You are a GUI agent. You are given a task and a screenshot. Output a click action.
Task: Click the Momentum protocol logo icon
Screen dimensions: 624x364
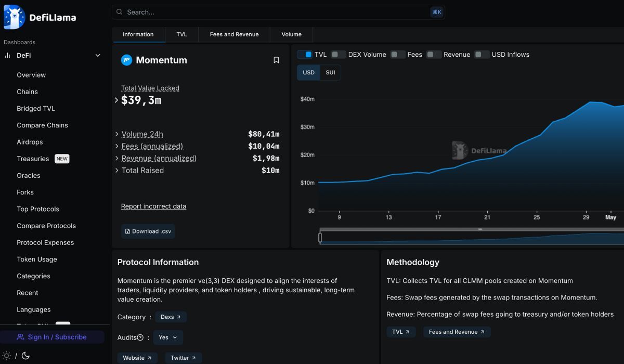pos(126,60)
